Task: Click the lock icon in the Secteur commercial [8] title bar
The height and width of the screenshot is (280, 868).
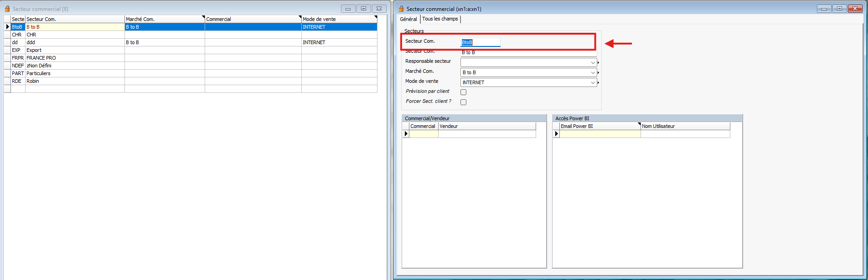Action: click(x=7, y=9)
